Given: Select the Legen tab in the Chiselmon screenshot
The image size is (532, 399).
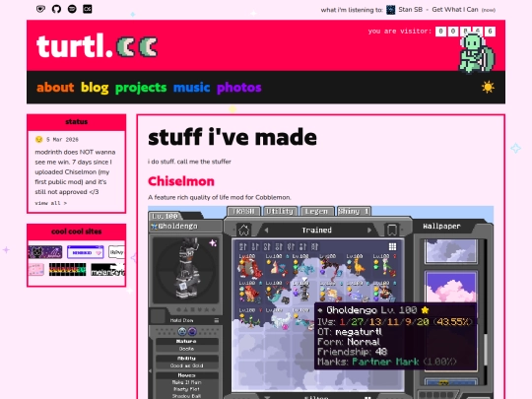Looking at the screenshot, I should pyautogui.click(x=317, y=211).
